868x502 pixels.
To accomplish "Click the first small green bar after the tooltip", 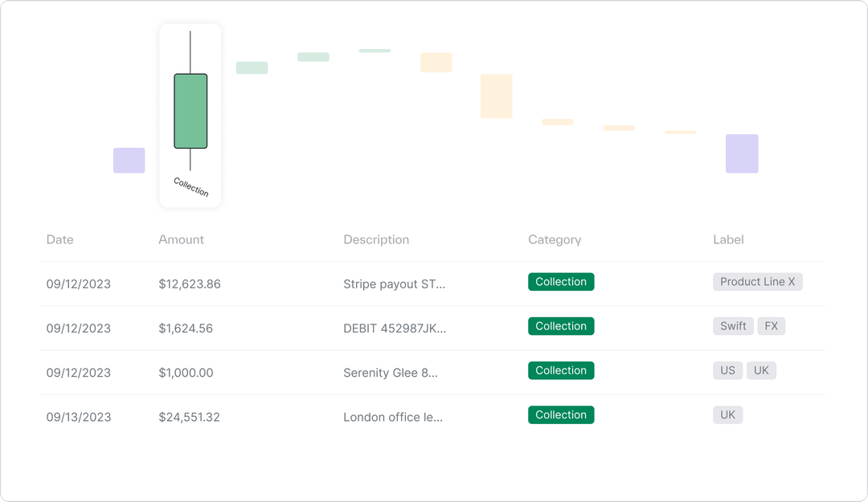I will tap(251, 67).
